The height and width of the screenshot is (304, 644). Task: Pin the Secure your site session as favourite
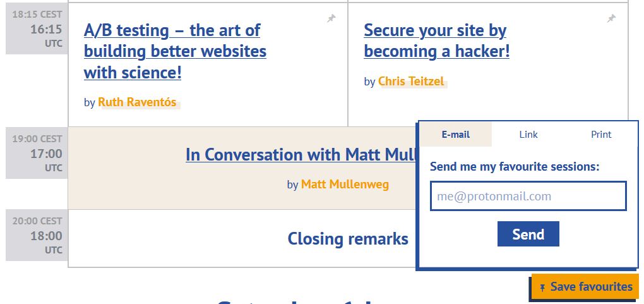[611, 19]
